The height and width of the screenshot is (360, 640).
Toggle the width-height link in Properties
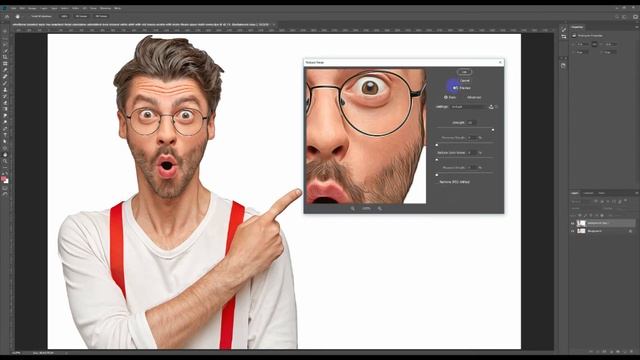click(594, 44)
